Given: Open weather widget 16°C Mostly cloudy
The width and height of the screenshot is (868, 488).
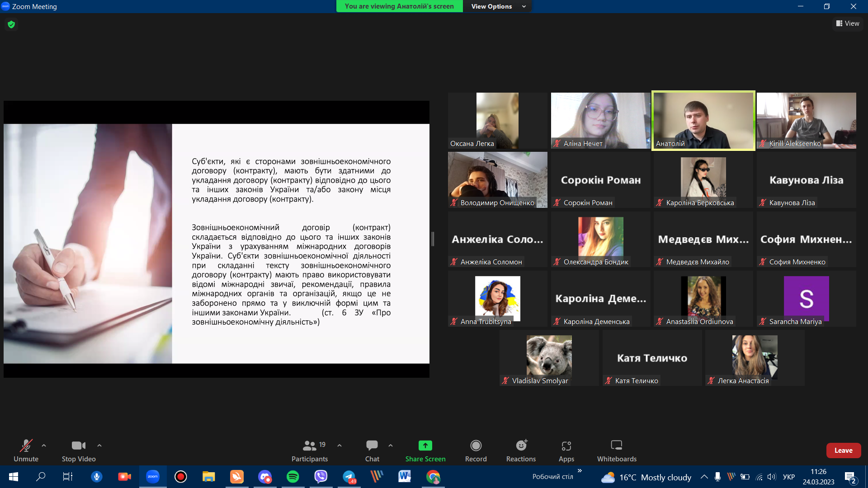Looking at the screenshot, I should click(x=646, y=477).
